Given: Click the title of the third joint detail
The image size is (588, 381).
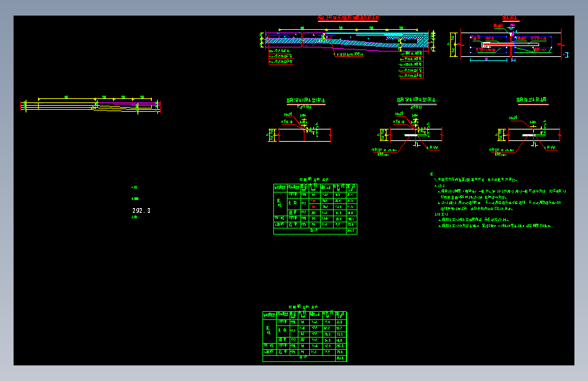Looking at the screenshot, I should [x=532, y=100].
